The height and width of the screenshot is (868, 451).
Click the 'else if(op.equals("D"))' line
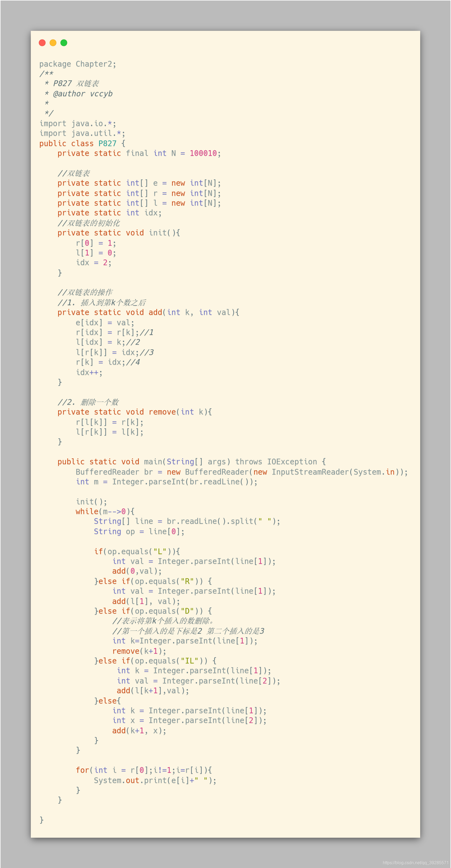click(x=153, y=611)
